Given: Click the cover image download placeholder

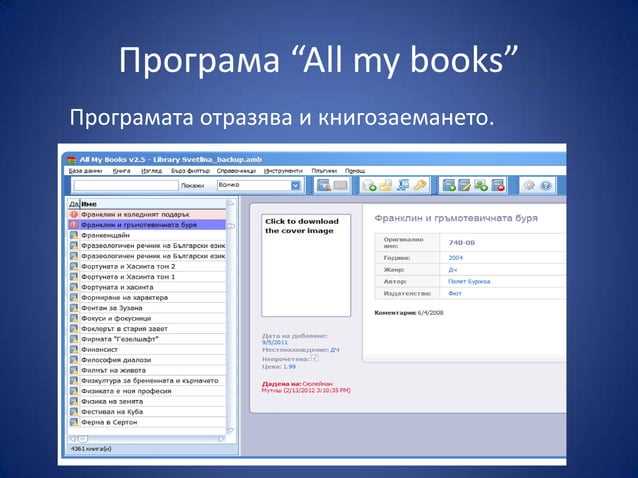Looking at the screenshot, I should tap(306, 265).
